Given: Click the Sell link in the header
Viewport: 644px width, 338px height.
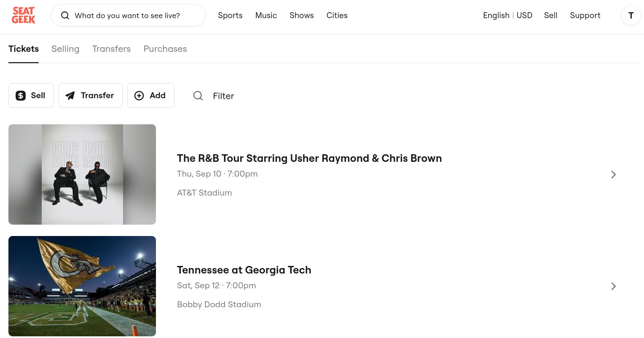Looking at the screenshot, I should pyautogui.click(x=551, y=16).
